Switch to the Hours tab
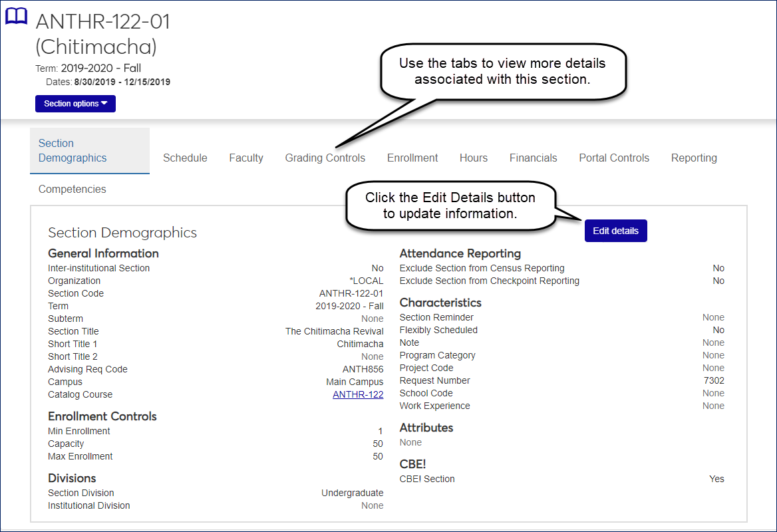 pos(474,158)
